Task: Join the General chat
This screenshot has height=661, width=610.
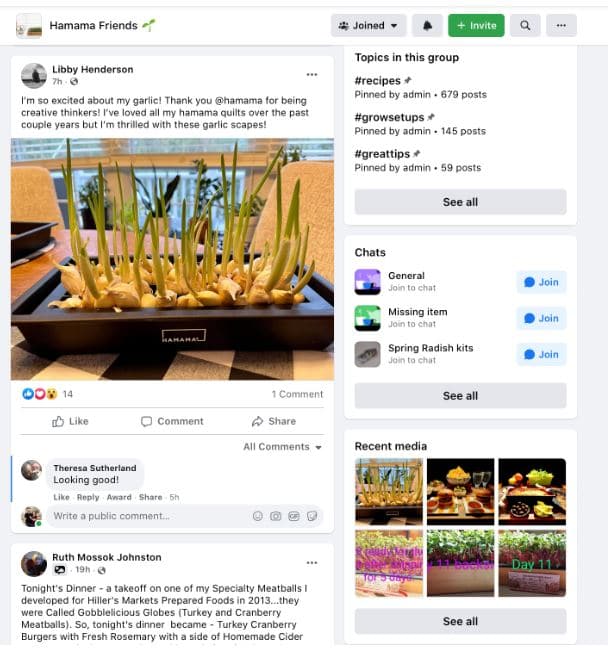Action: (x=542, y=282)
